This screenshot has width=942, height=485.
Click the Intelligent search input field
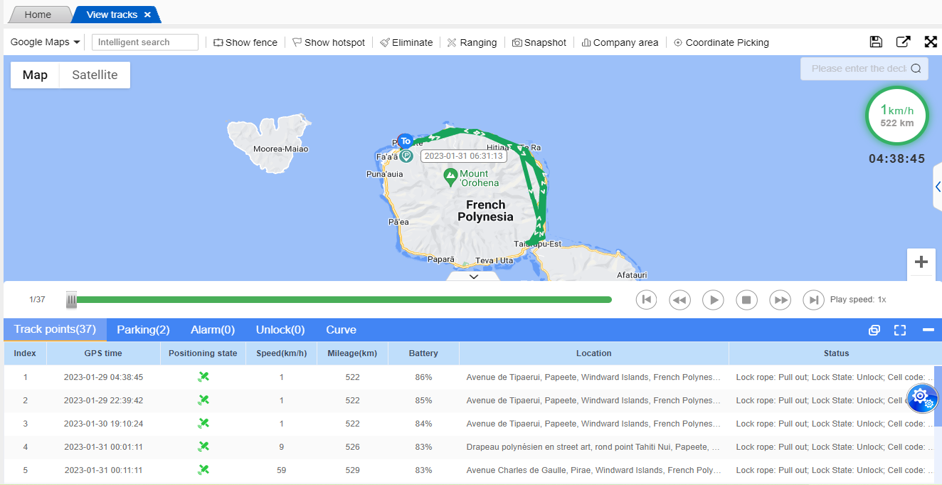(145, 42)
